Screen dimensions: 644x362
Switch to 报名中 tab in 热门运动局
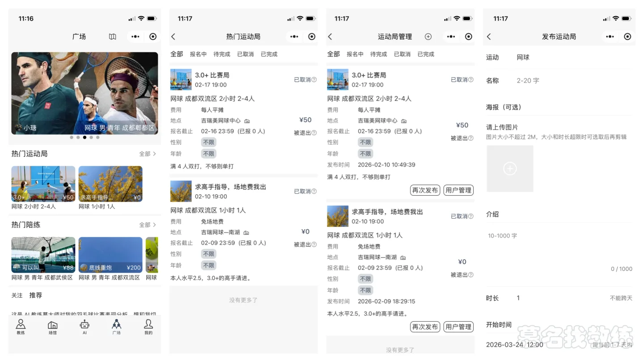pyautogui.click(x=198, y=54)
